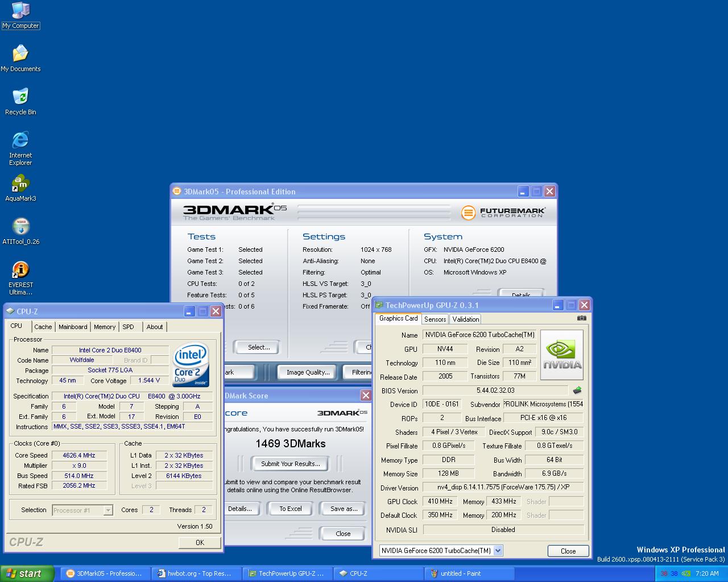Image resolution: width=728 pixels, height=582 pixels.
Task: Click the Driver Version field in GPU-Z
Action: [x=503, y=488]
